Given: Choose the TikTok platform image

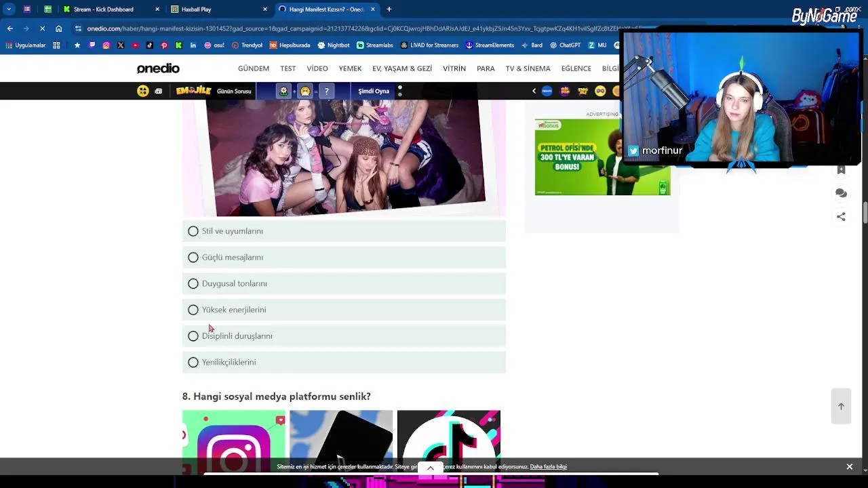Looking at the screenshot, I should 449,442.
